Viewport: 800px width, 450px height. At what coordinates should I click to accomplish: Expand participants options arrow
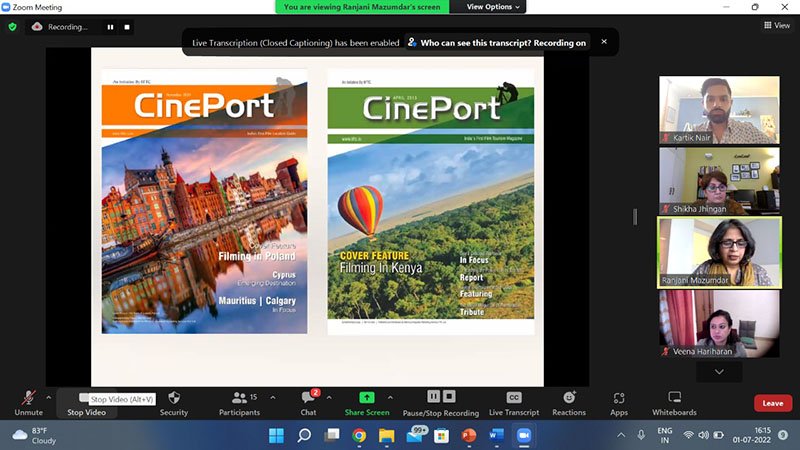(272, 397)
